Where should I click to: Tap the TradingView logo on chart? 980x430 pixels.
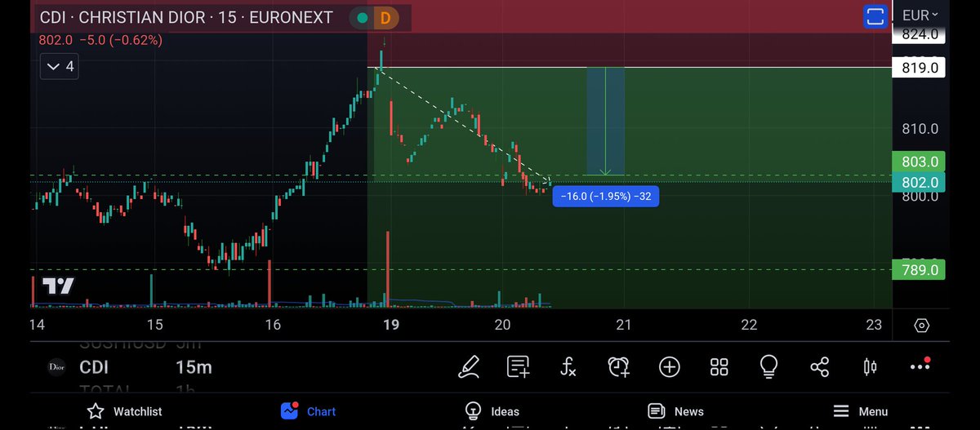(58, 286)
